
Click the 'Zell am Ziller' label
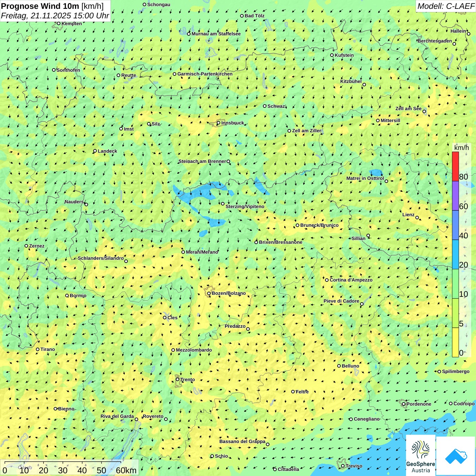pyautogui.click(x=306, y=131)
